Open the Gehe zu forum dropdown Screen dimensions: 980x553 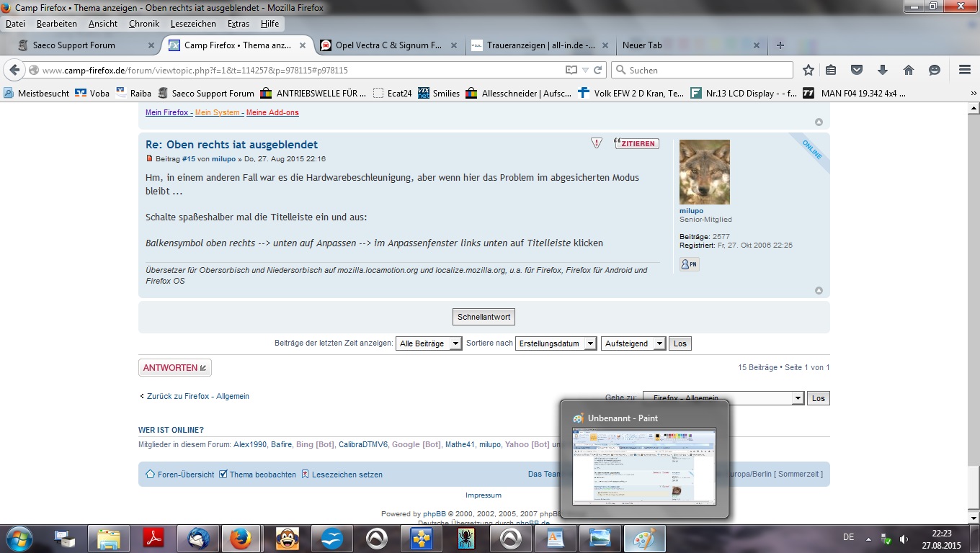[723, 398]
